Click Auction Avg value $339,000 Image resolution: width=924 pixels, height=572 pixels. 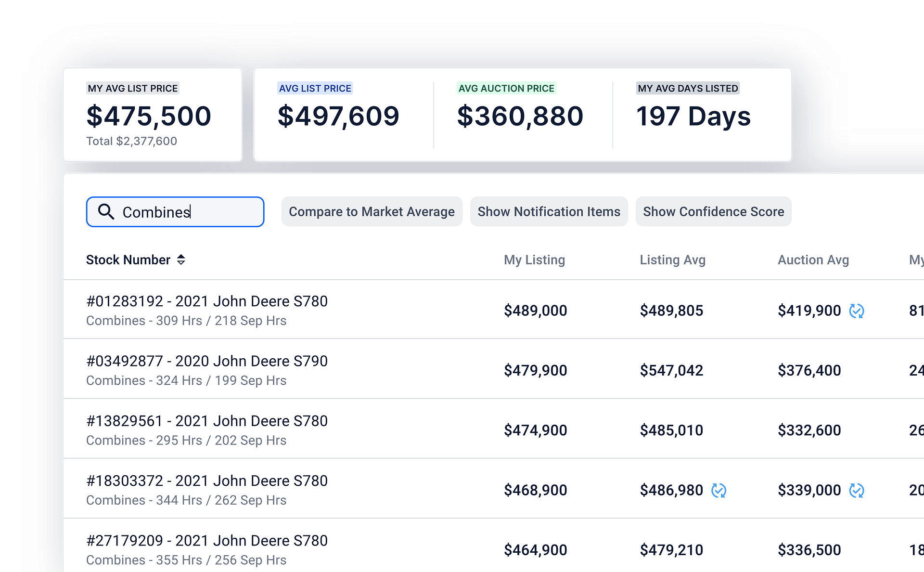(x=809, y=490)
